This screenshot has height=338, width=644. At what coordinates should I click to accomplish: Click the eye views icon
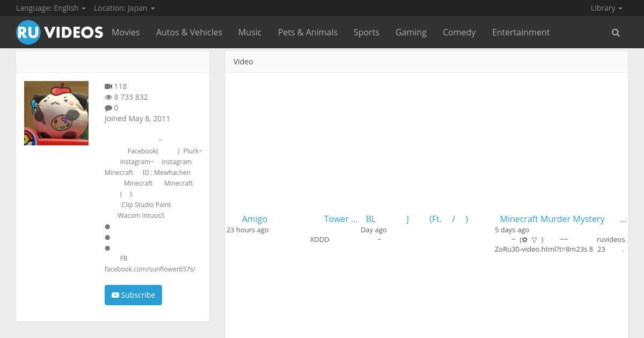point(108,97)
